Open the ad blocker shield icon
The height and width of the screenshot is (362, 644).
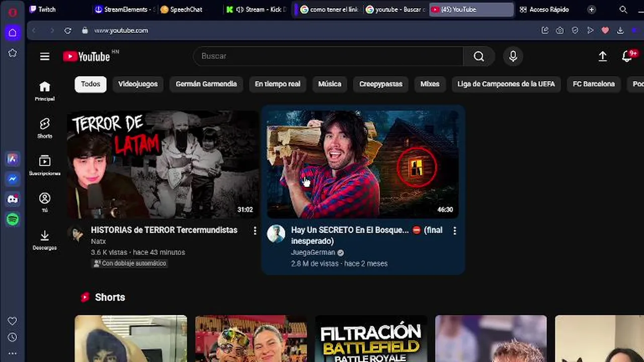click(575, 30)
